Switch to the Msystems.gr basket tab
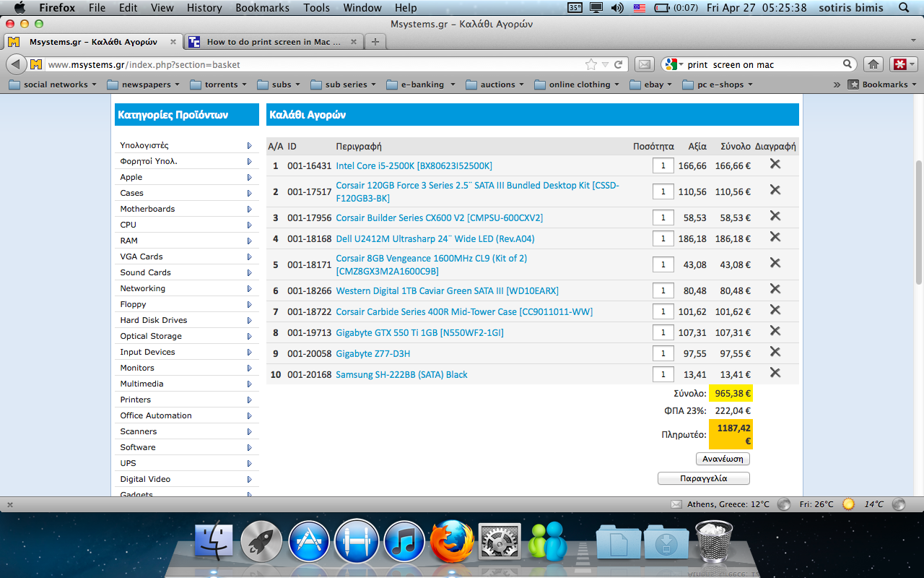 92,41
